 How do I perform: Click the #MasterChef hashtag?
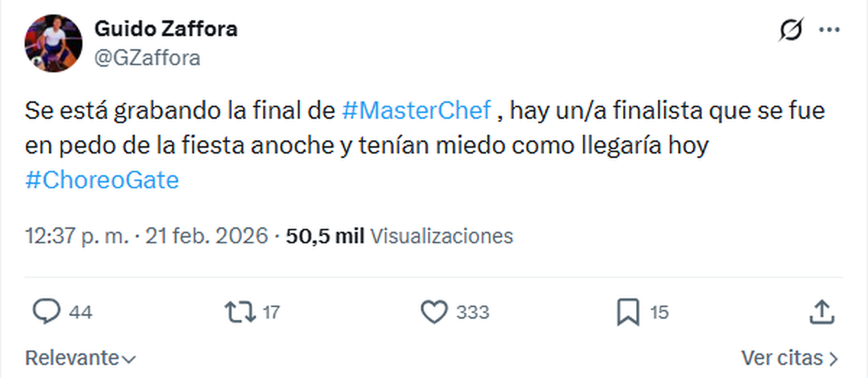click(x=416, y=112)
